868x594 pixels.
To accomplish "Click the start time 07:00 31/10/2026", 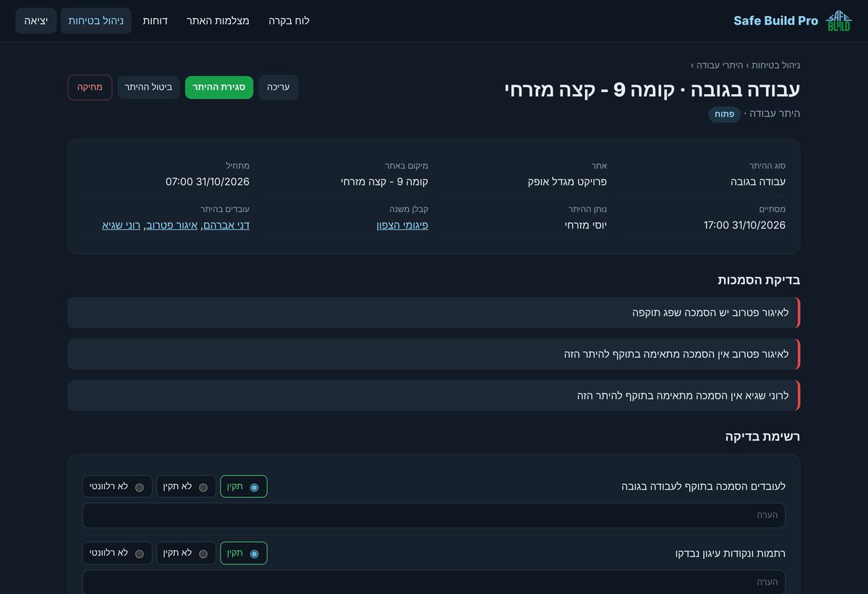I will pos(208,182).
